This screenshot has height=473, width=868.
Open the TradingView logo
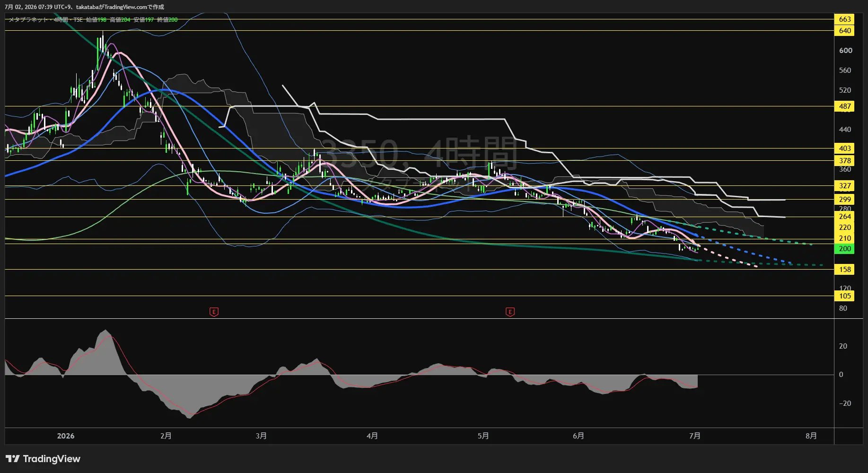[43, 459]
